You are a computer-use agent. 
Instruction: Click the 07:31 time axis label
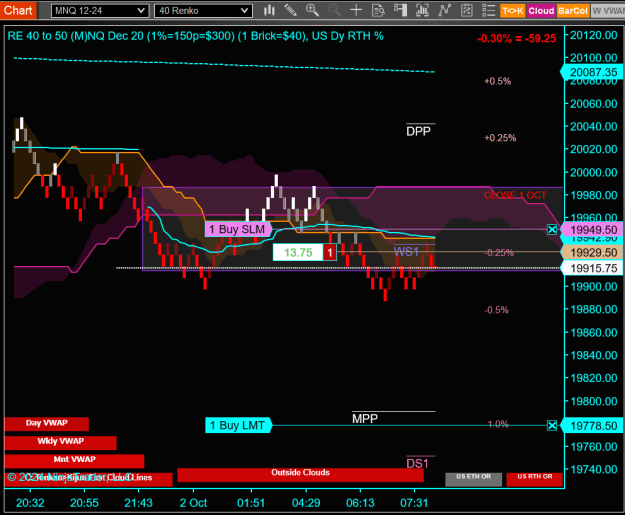[x=414, y=503]
